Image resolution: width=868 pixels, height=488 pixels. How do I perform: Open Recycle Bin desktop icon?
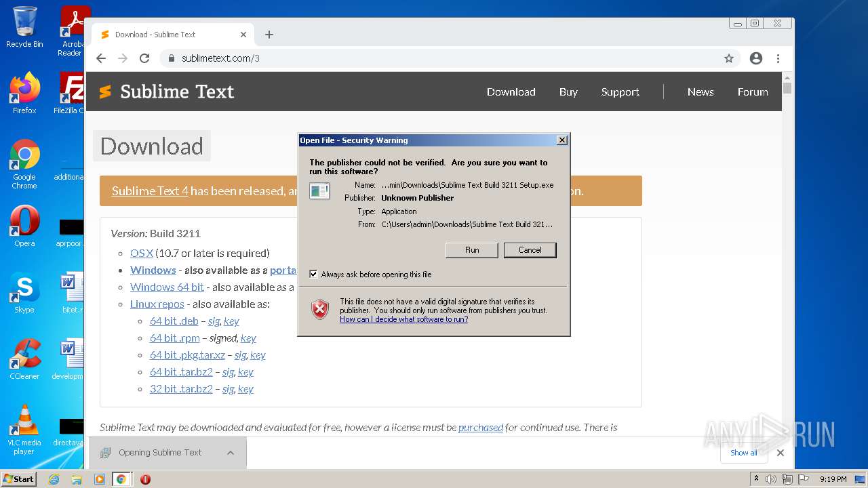pos(24,27)
